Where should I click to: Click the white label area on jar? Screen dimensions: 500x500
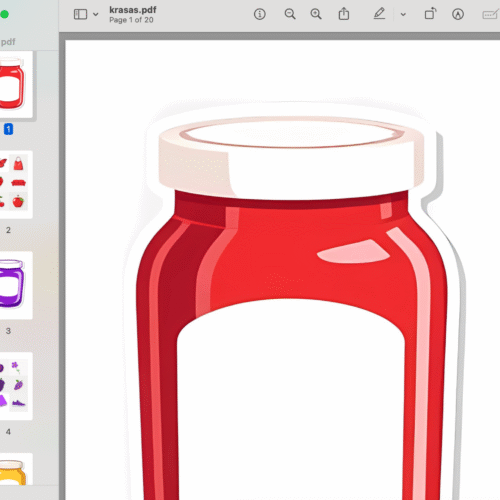tap(291, 400)
